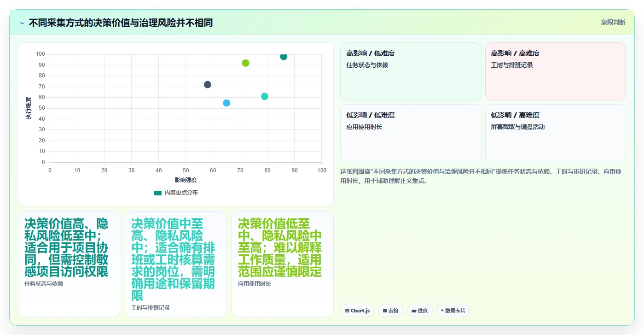
Task: Open the 低影响 / 高难度 quadrant card
Action: pyautogui.click(x=555, y=133)
